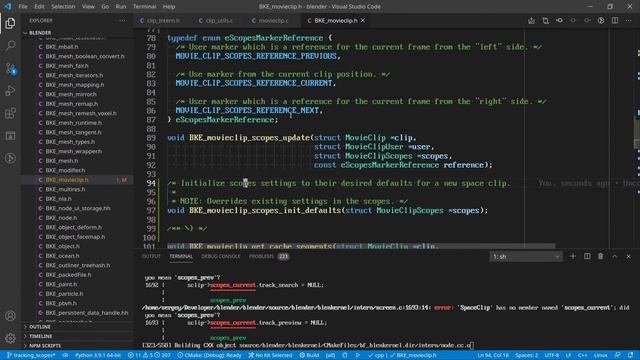
Task: Click Spaces: 2 indentation setting
Action: pos(526,355)
